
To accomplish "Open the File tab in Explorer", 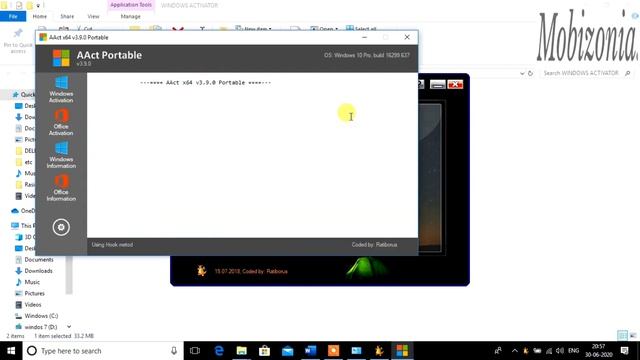I will (x=13, y=16).
